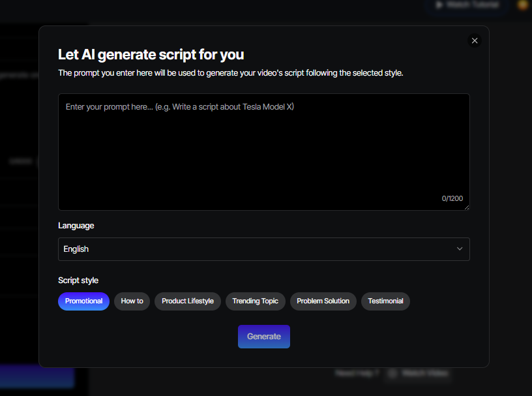This screenshot has width=532, height=396.
Task: Click the "Let AI generate script" heading
Action: [x=151, y=55]
